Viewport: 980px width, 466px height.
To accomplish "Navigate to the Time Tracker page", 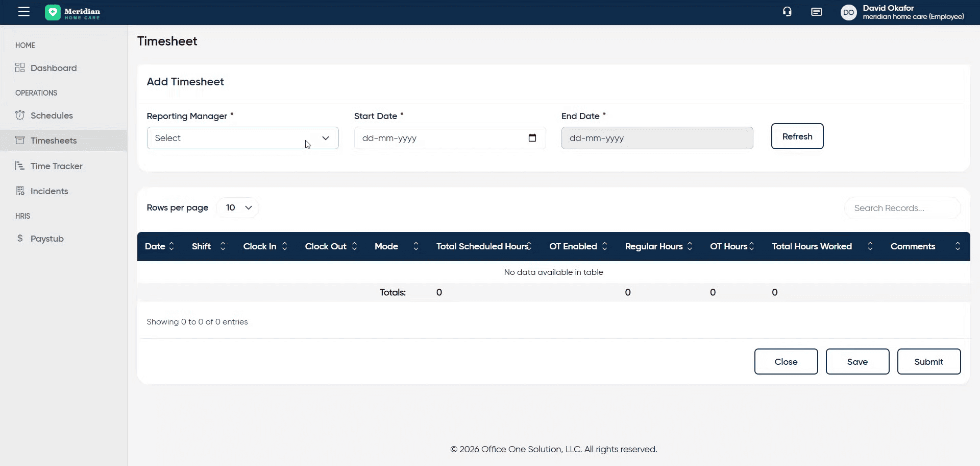I will click(56, 166).
